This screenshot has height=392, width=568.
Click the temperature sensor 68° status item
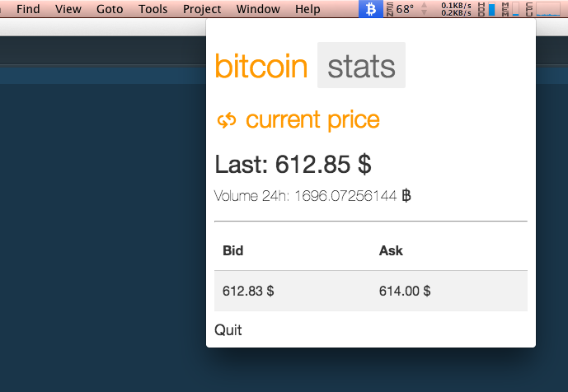(x=401, y=9)
